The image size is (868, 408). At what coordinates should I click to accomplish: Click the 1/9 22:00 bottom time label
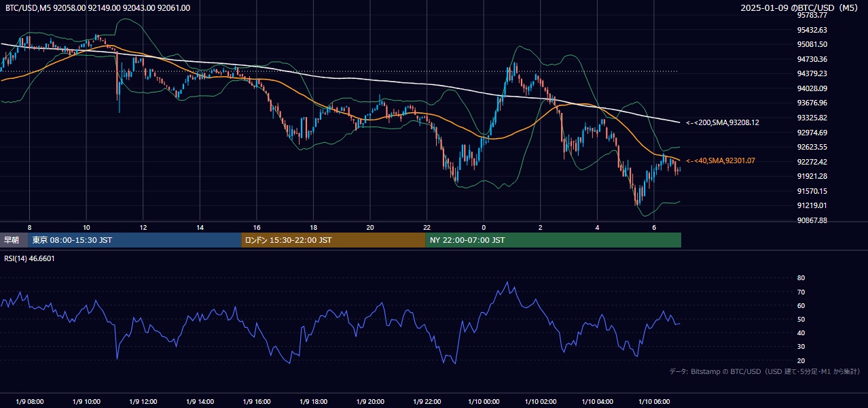tap(427, 402)
